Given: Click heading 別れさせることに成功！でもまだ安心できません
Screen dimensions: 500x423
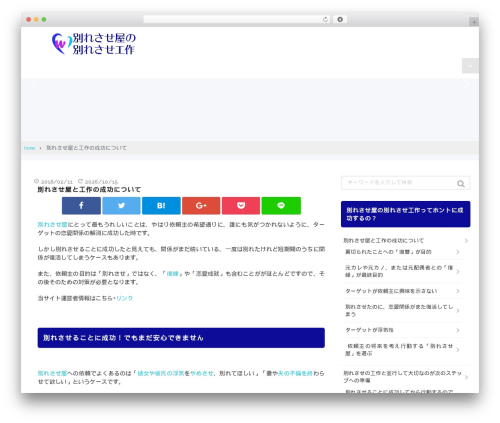Looking at the screenshot, I should (x=181, y=338).
